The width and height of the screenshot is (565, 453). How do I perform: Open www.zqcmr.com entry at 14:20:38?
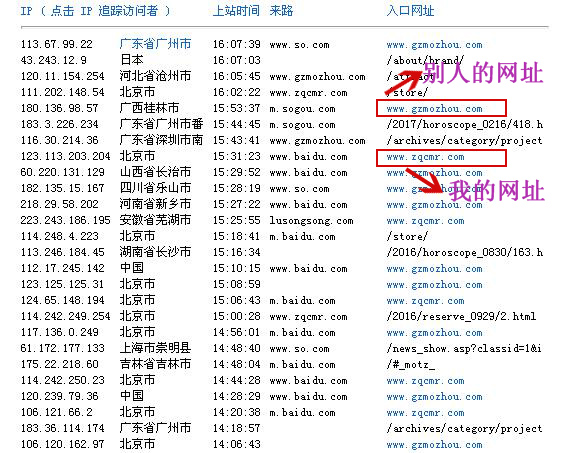[x=425, y=413]
